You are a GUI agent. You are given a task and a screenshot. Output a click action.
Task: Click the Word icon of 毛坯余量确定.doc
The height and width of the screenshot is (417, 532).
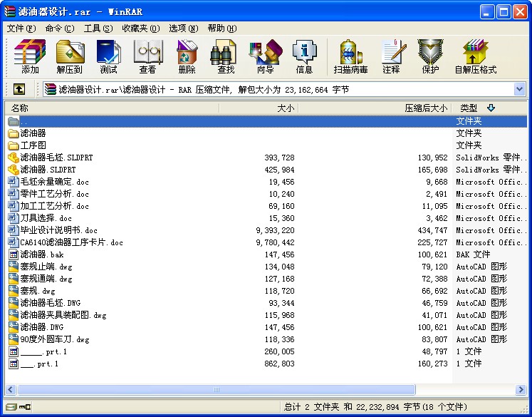point(14,182)
